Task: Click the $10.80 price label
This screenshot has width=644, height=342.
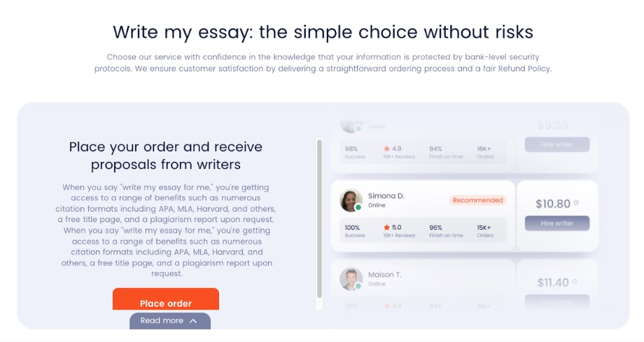Action: 553,203
